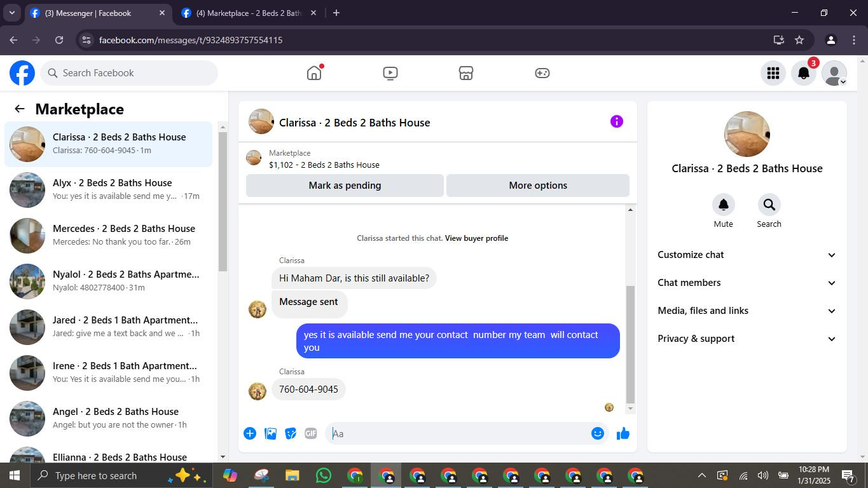This screenshot has height=488, width=868.
Task: Click the $1,102 listing title
Action: [x=324, y=165]
